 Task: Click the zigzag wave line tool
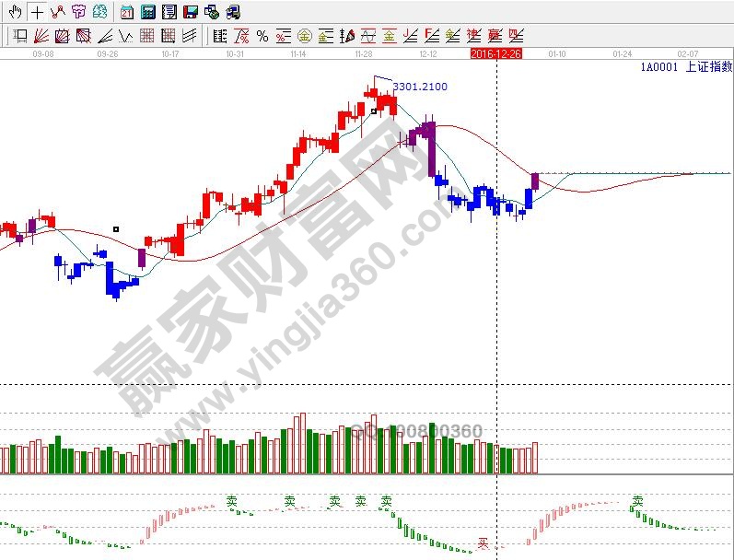click(x=126, y=36)
